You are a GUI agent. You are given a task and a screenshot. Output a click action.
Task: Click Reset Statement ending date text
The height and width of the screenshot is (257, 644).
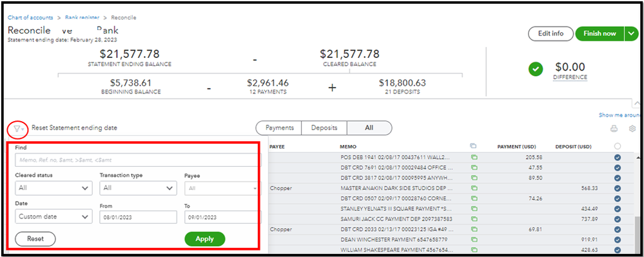(74, 128)
